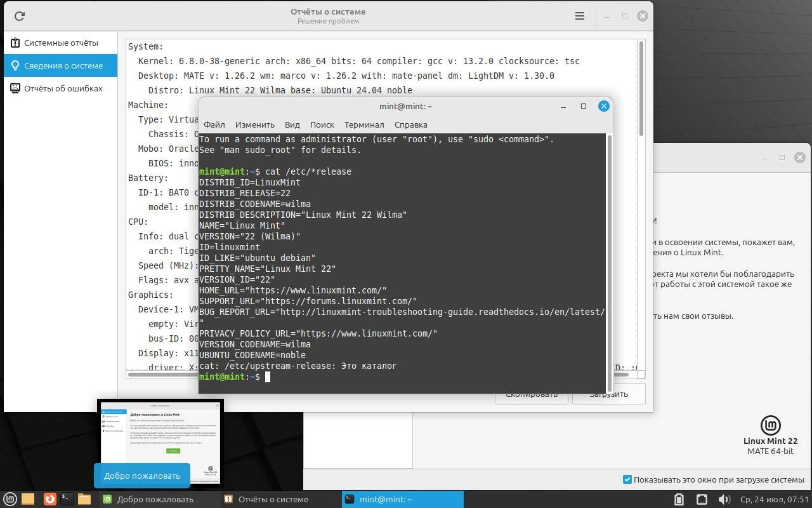This screenshot has height=508, width=812.
Task: Open terminal 'Поиск' menu
Action: (322, 124)
